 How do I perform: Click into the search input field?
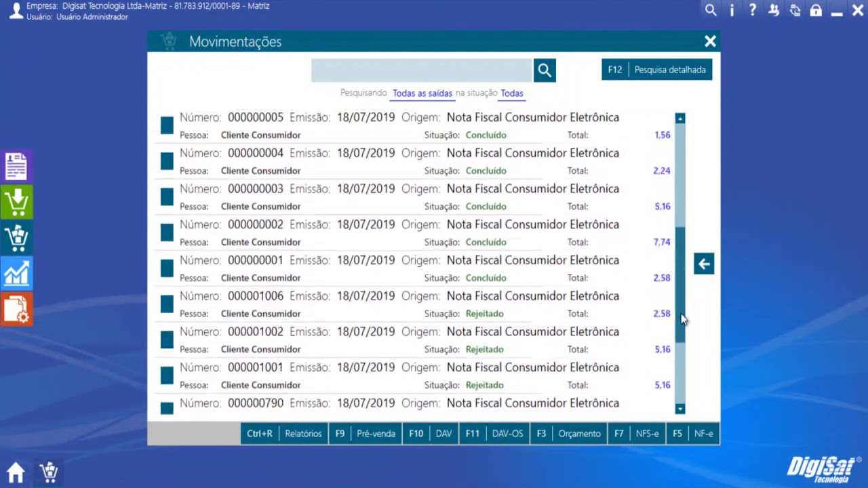[x=422, y=70]
